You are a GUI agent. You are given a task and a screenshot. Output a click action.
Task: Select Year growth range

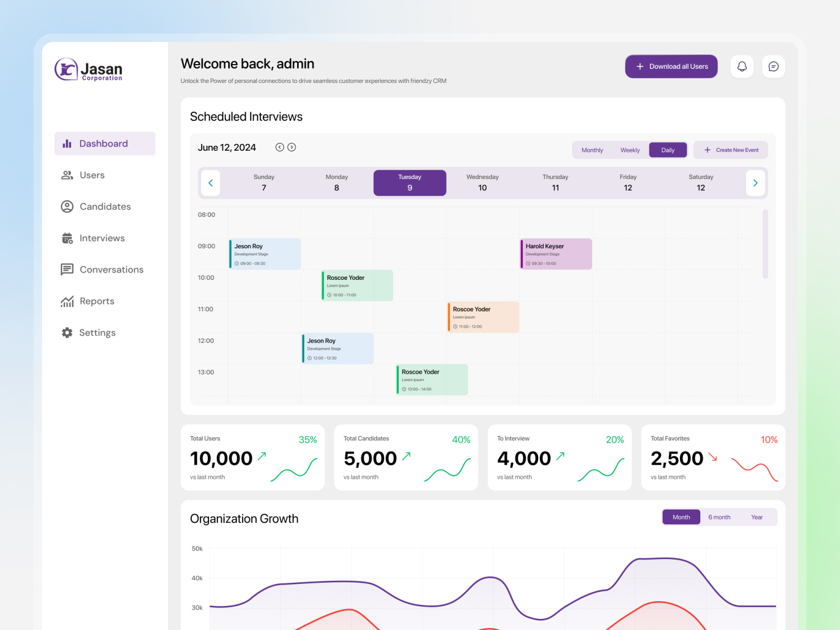(757, 517)
